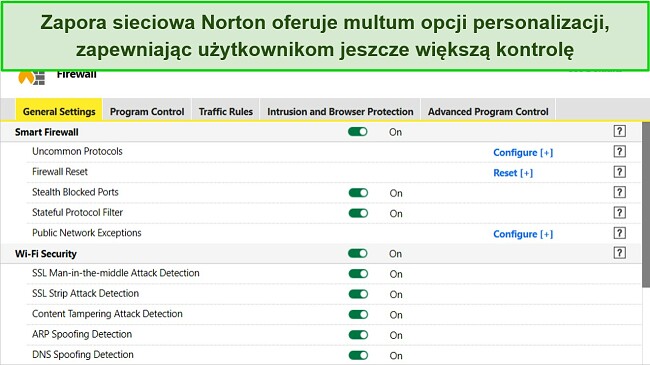Select the General Settings tab
The width and height of the screenshot is (650, 365).
point(59,110)
